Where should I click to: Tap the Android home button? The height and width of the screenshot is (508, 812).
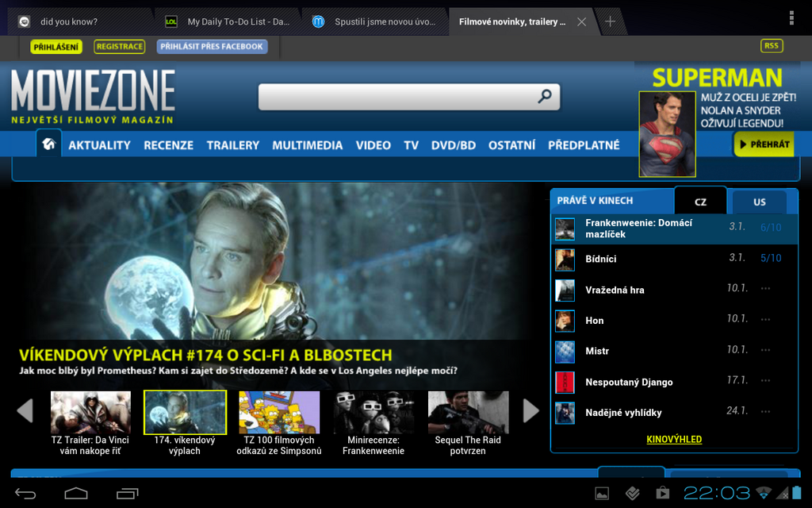coord(76,494)
